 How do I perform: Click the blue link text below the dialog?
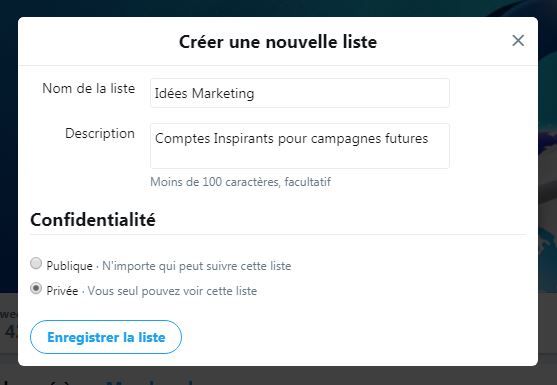coord(149,382)
